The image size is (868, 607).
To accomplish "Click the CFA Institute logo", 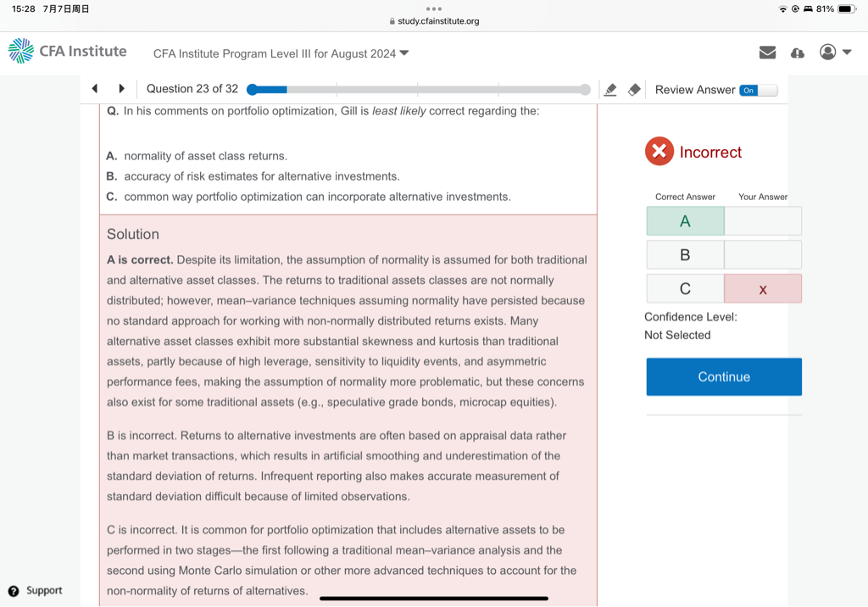I will [68, 51].
